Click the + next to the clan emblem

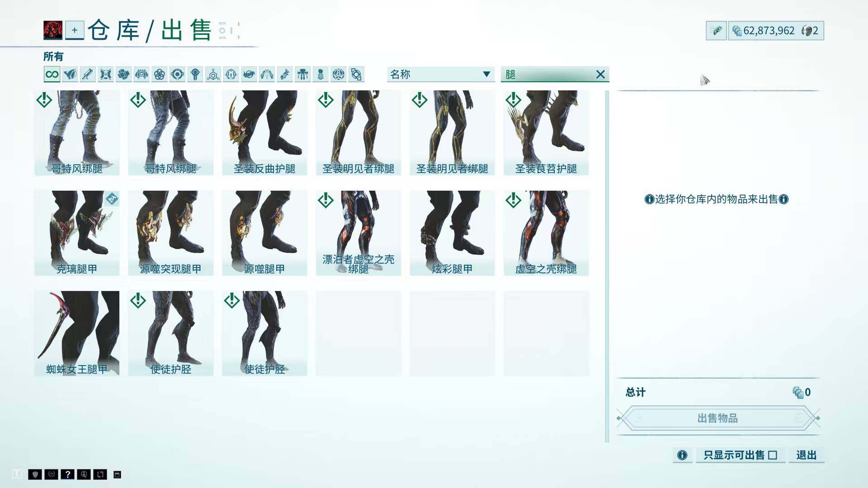(74, 31)
